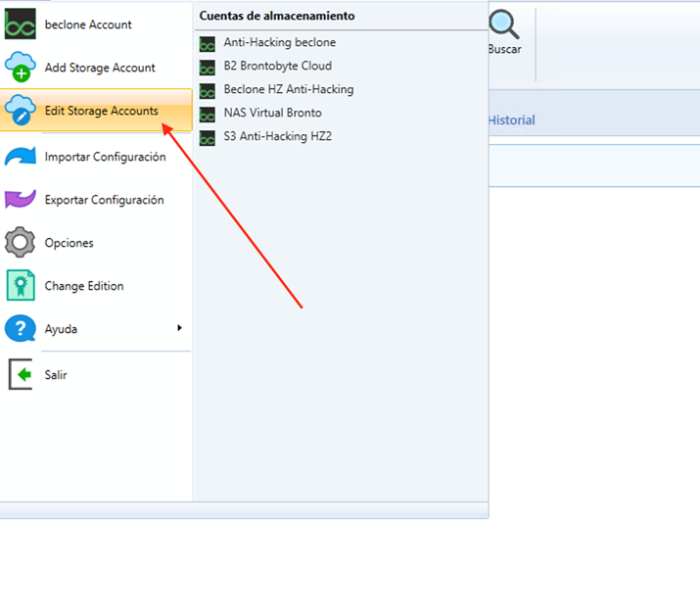Click the Buscar label
Screen dimensions: 700x615
point(505,49)
